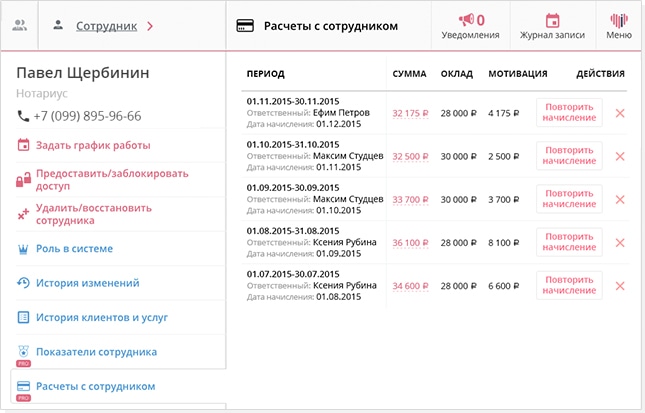This screenshot has height=413, width=645.
Task: Open the Меню icon
Action: [x=619, y=26]
